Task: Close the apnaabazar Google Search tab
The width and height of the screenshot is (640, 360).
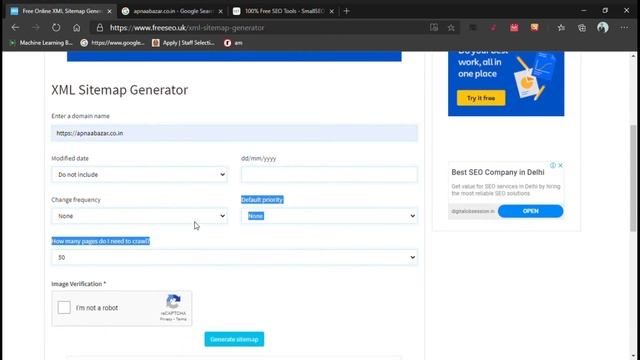Action: pyautogui.click(x=220, y=11)
